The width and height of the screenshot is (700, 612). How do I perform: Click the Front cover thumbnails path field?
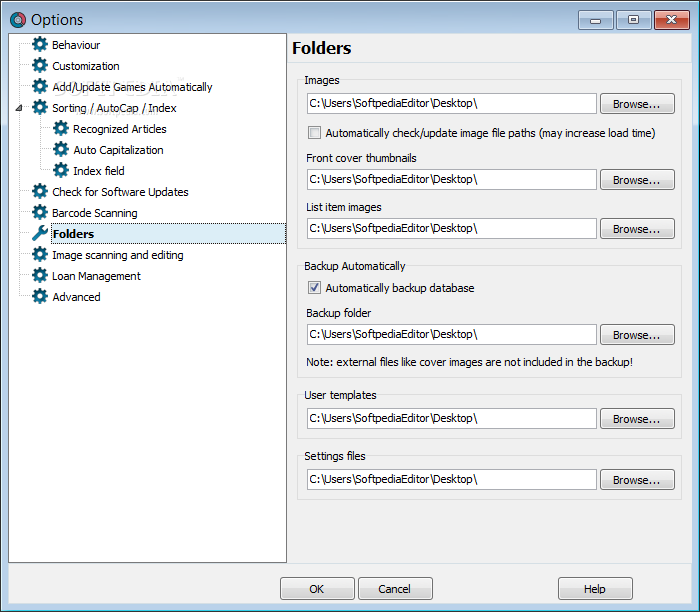coord(452,179)
